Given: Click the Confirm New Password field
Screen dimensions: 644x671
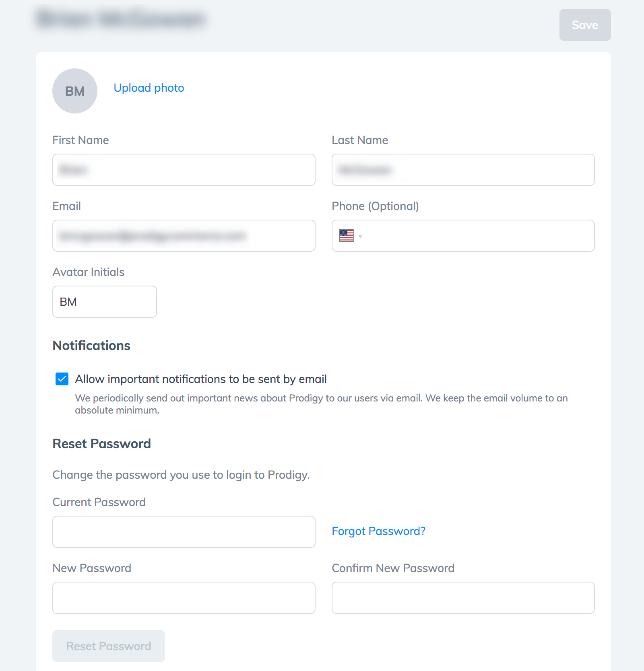Looking at the screenshot, I should pos(463,598).
